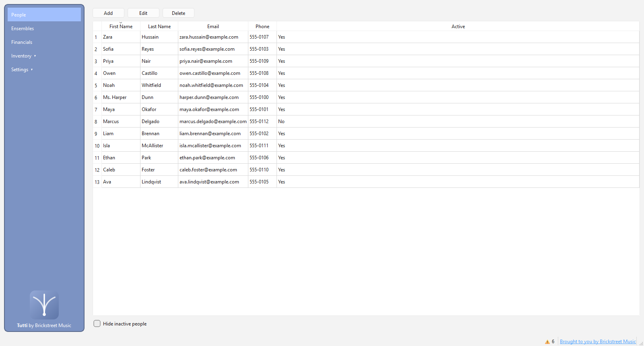Select the Whitfield last name cell

tap(159, 85)
